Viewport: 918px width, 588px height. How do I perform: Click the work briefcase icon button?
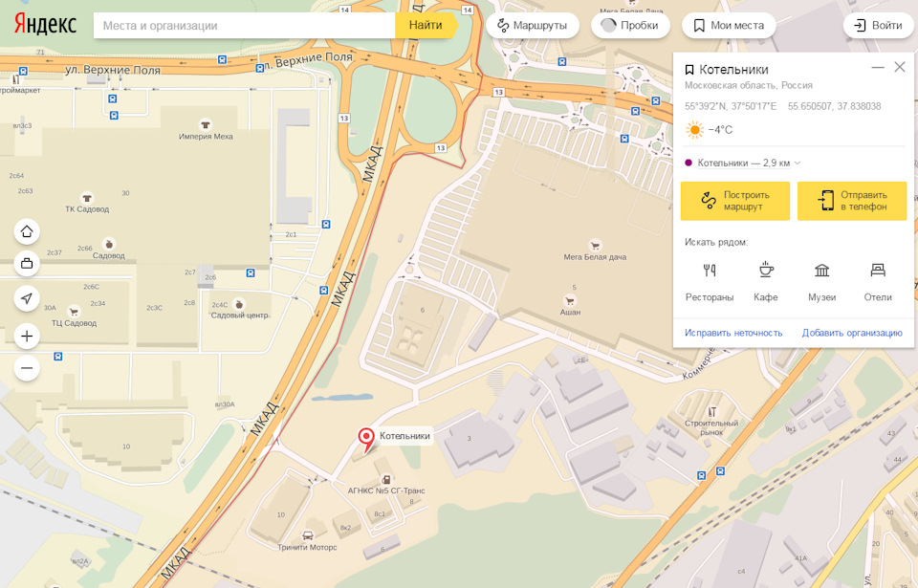point(27,263)
